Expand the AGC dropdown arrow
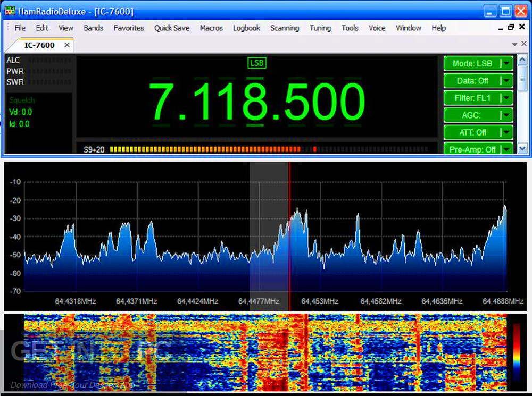The width and height of the screenshot is (532, 396). [x=506, y=115]
